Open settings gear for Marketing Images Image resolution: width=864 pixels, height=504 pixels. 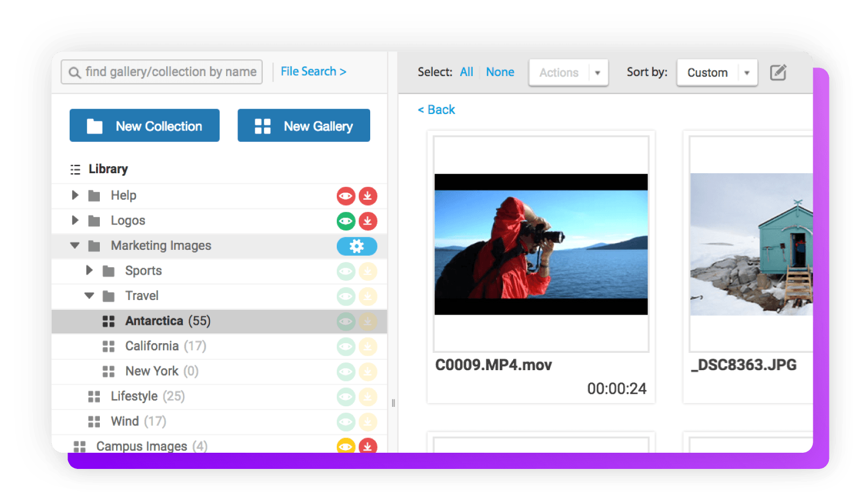357,246
